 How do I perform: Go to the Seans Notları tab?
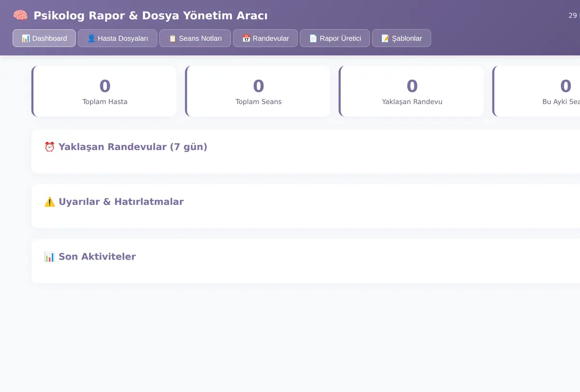point(195,38)
